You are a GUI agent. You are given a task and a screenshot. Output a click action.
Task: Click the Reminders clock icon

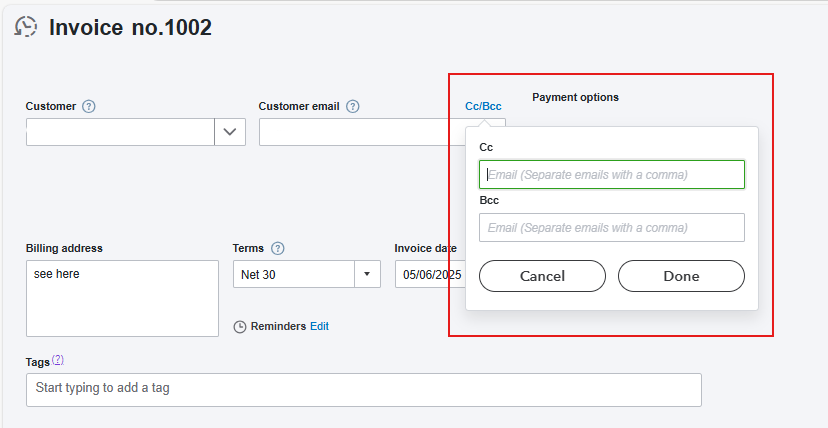coord(240,327)
